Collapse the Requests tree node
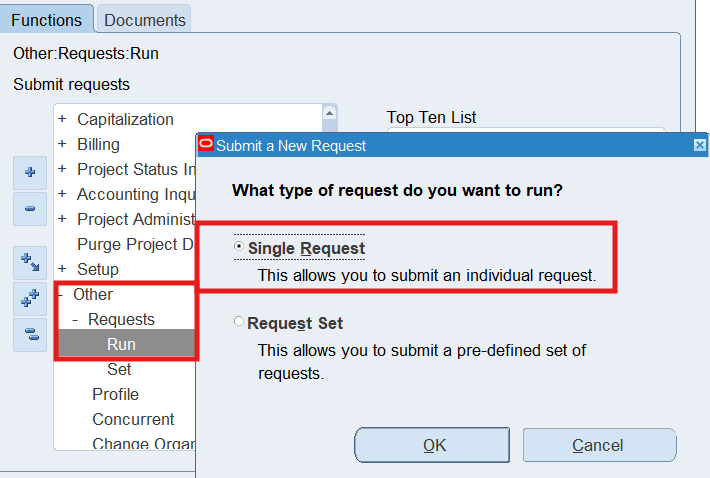Viewport: 710px width, 478px height. coord(75,320)
